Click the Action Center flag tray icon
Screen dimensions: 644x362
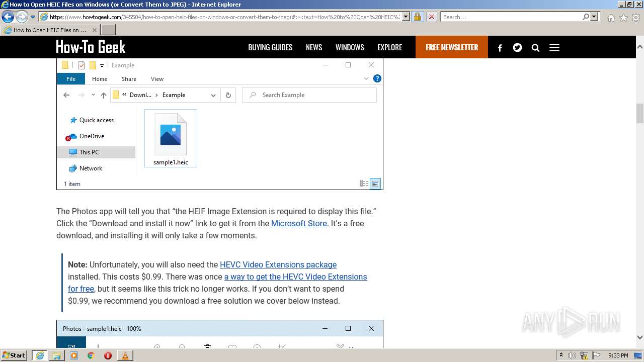point(596,355)
